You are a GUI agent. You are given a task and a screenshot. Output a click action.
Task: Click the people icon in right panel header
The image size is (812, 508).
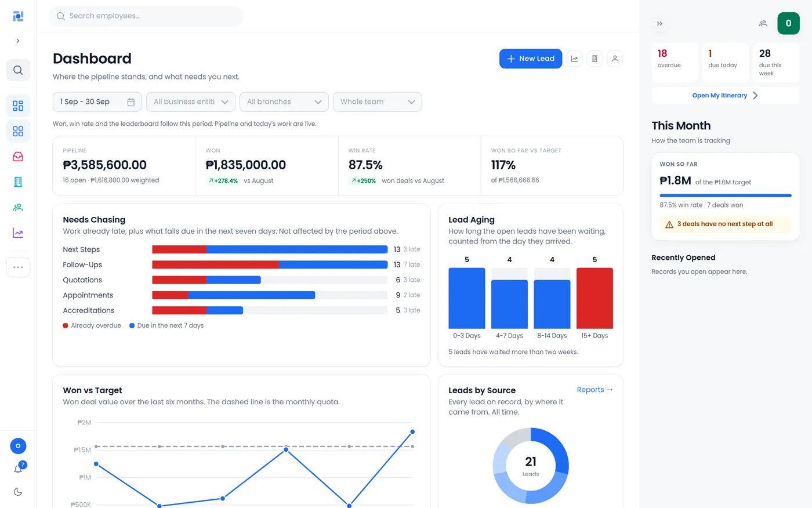(x=763, y=23)
